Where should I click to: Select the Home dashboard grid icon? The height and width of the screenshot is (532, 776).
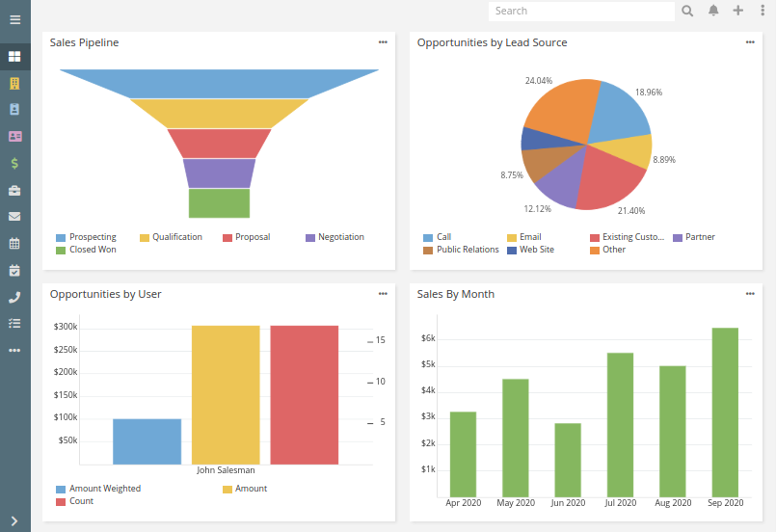coord(14,57)
